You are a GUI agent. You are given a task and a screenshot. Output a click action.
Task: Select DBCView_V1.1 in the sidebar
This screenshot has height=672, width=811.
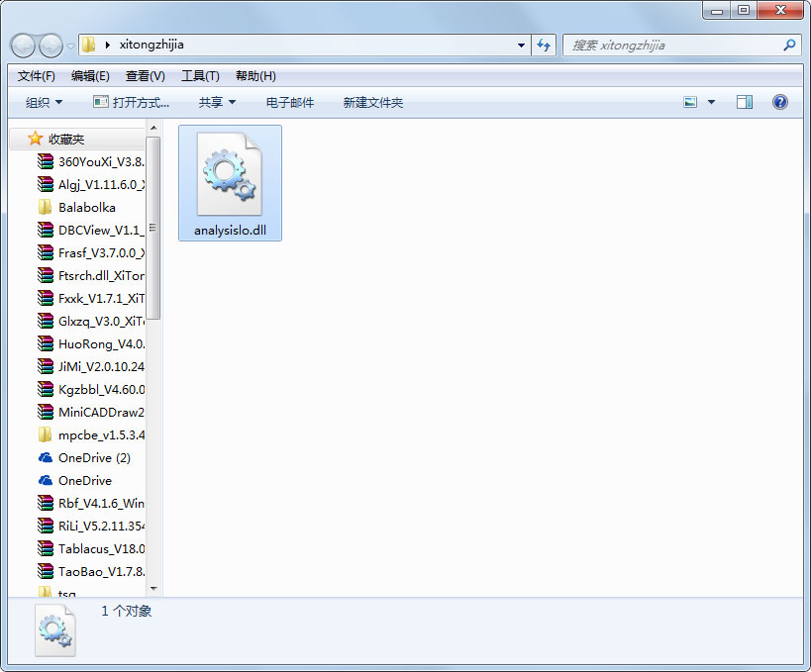[91, 230]
